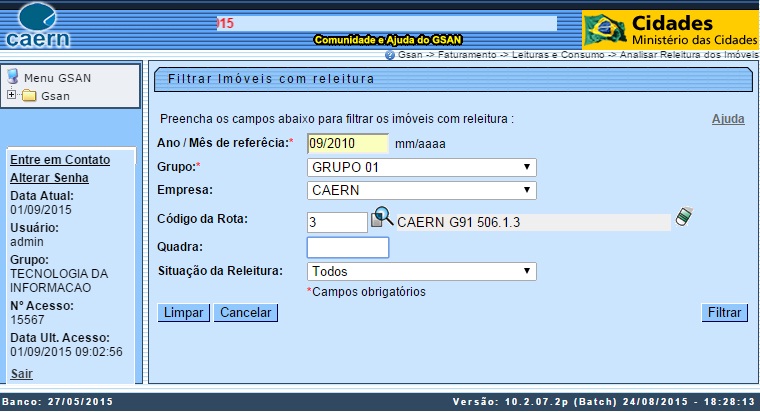Viewport: 760px width, 412px height.
Task: Click the Sair logout link
Action: (x=21, y=374)
